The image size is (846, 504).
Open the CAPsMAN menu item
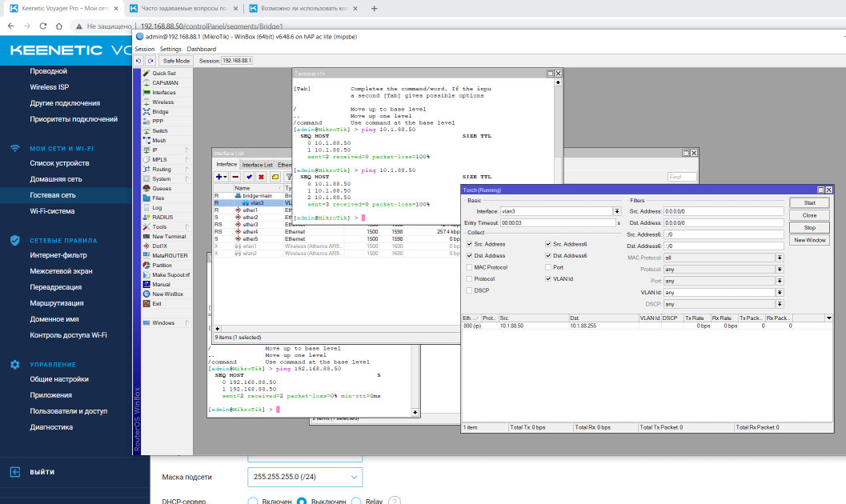click(x=165, y=83)
